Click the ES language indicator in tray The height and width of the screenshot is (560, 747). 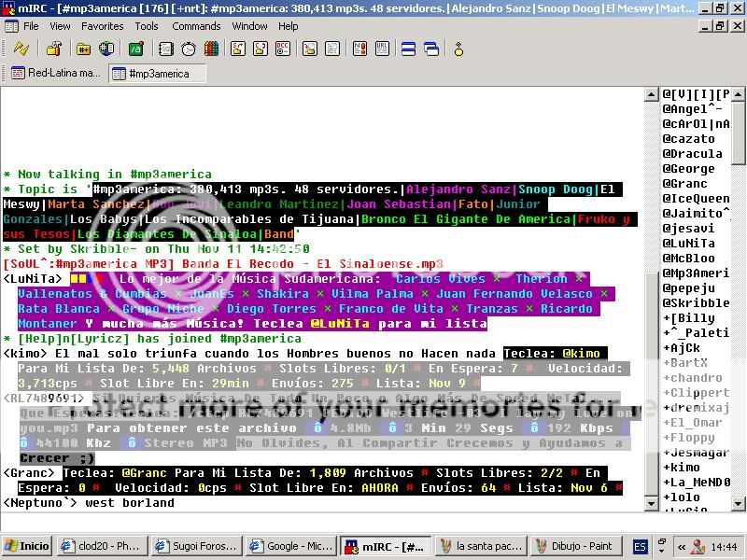coord(640,546)
